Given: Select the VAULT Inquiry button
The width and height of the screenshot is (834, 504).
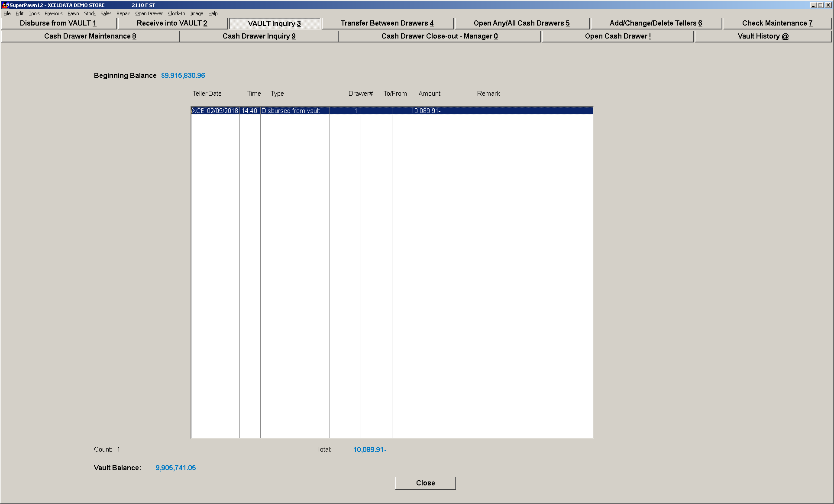Looking at the screenshot, I should tap(275, 24).
